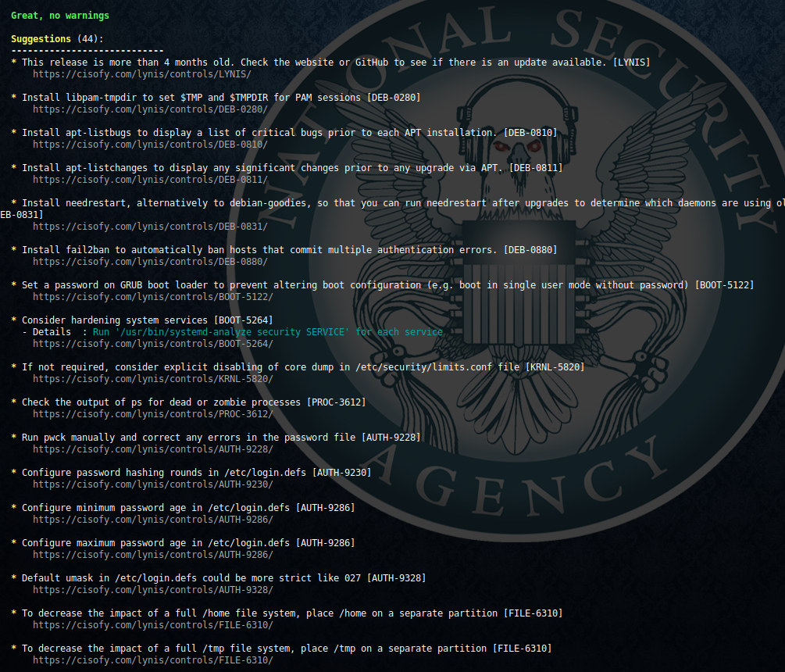Image resolution: width=785 pixels, height=672 pixels.
Task: Open the cisofy.com LYNIS controls link
Action: pyautogui.click(x=141, y=74)
